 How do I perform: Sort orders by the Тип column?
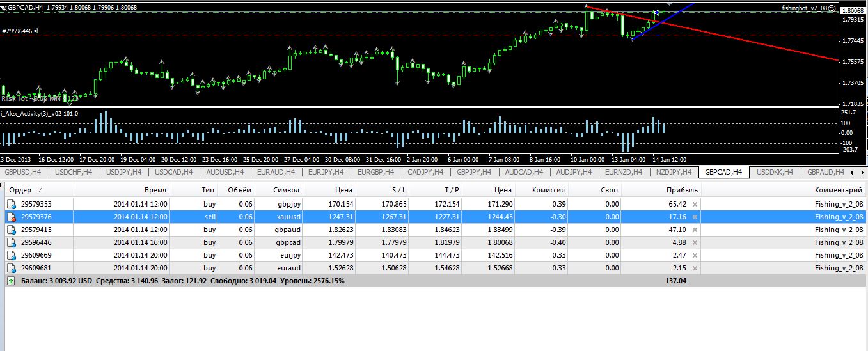[x=194, y=190]
